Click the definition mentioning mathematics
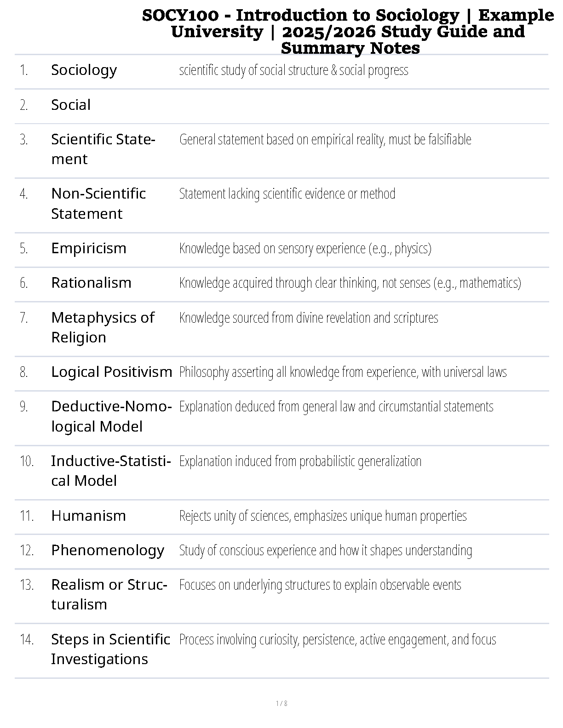 coord(350,283)
